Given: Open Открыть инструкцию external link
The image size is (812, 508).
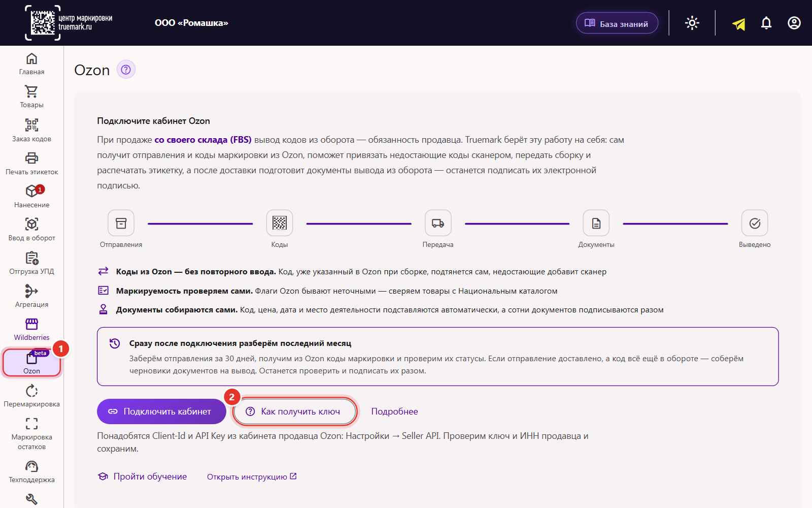Looking at the screenshot, I should [252, 477].
